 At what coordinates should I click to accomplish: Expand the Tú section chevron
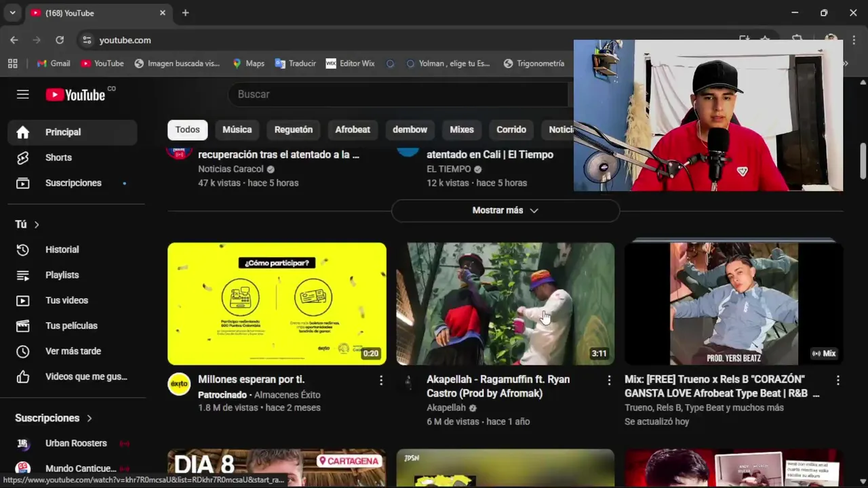pos(37,224)
